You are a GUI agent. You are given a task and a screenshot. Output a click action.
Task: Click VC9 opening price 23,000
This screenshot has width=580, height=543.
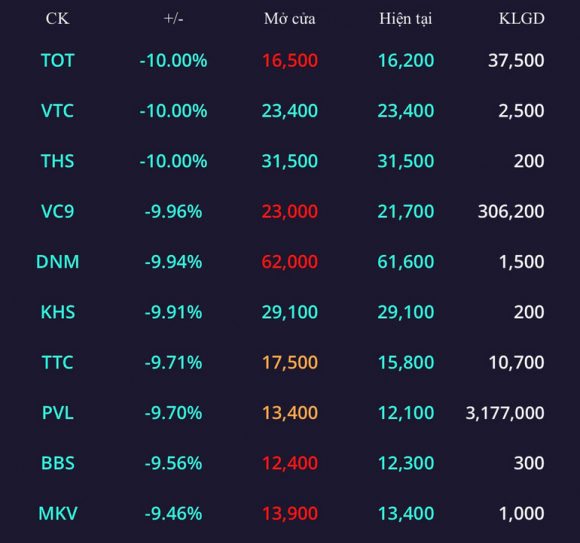click(x=290, y=212)
